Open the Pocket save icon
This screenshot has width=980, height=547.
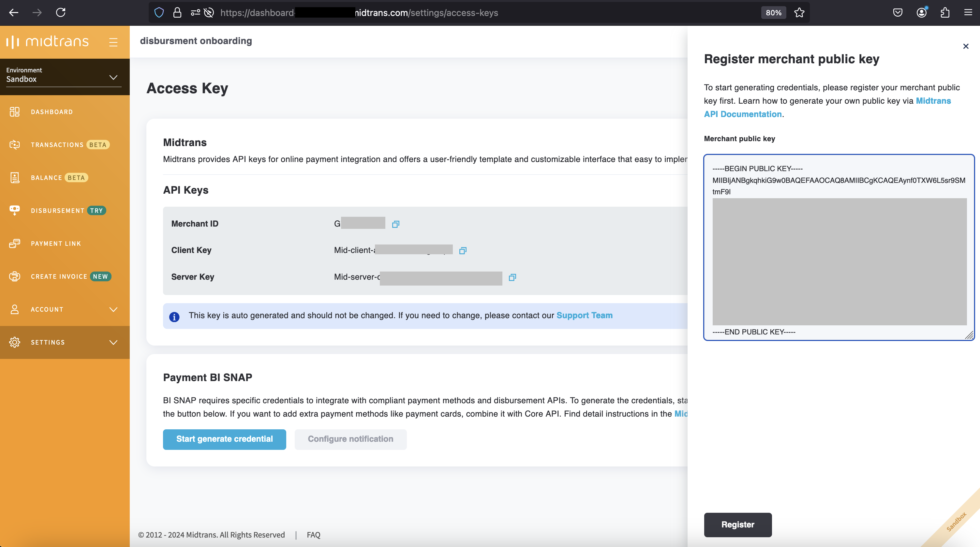coord(898,13)
